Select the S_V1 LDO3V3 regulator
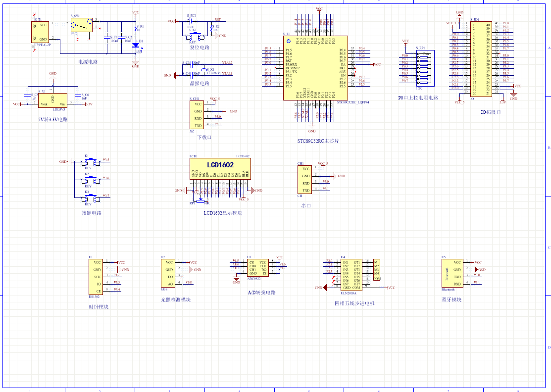Viewport: 551px width, 392px height. [x=52, y=100]
